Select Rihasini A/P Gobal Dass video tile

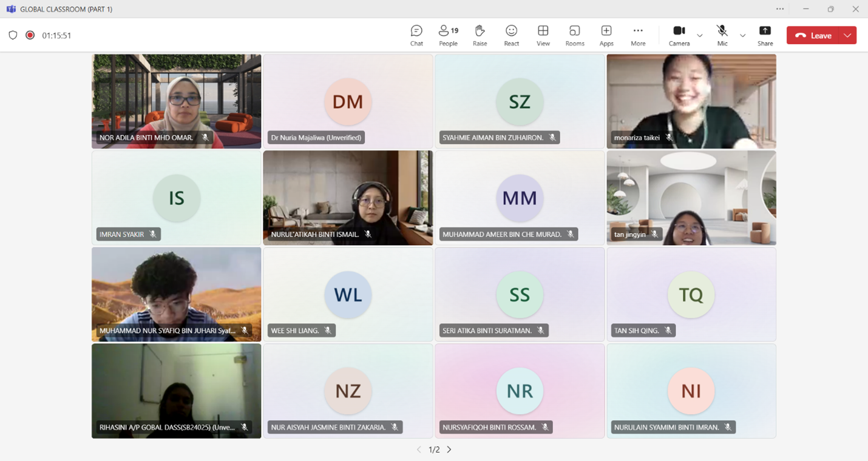[177, 391]
